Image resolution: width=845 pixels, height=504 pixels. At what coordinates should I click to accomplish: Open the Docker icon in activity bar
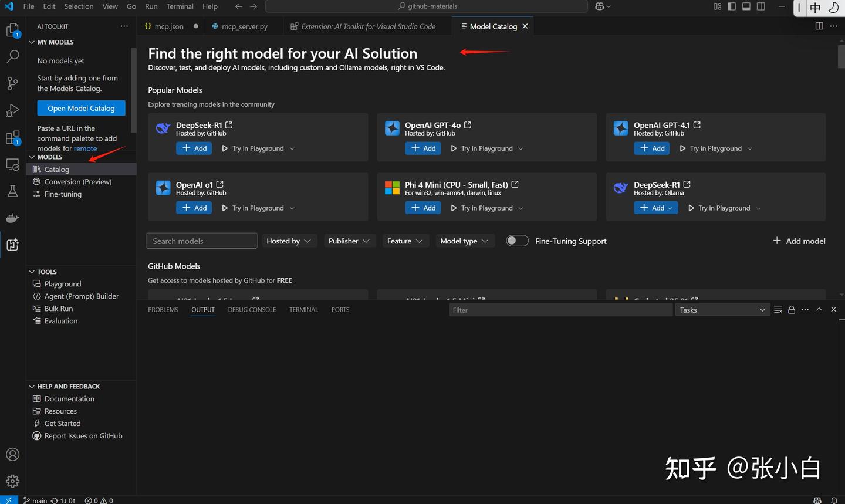[12, 218]
